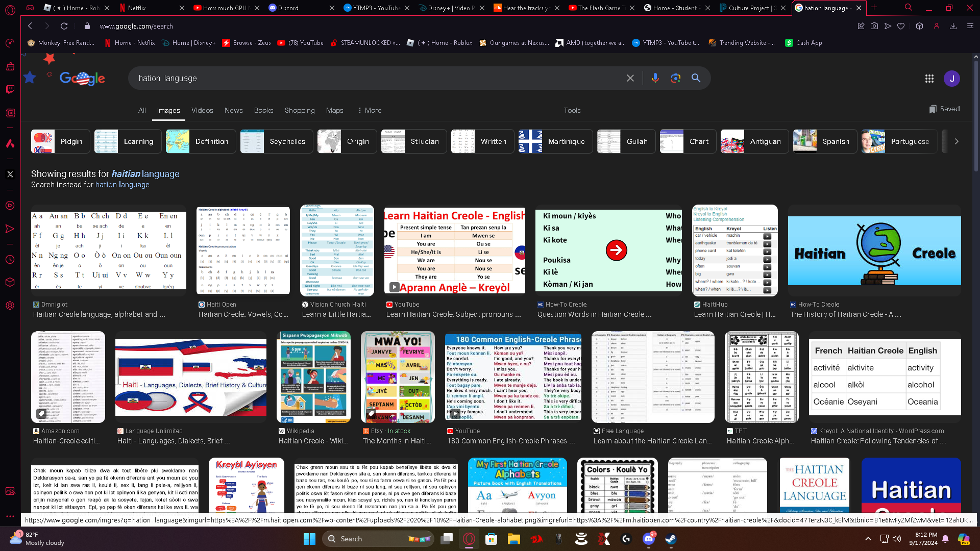Clear the search box text
The height and width of the screenshot is (551, 980).
click(x=630, y=78)
